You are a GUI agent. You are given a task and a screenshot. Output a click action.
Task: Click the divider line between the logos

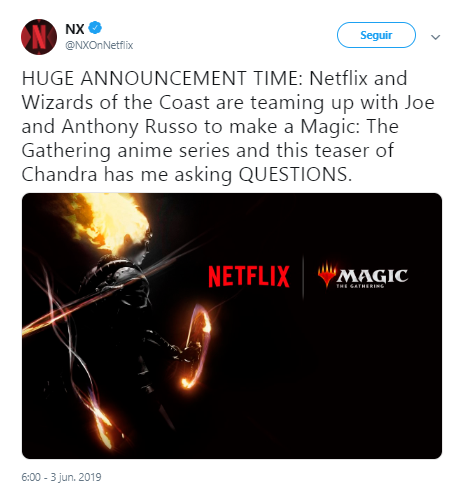(303, 278)
